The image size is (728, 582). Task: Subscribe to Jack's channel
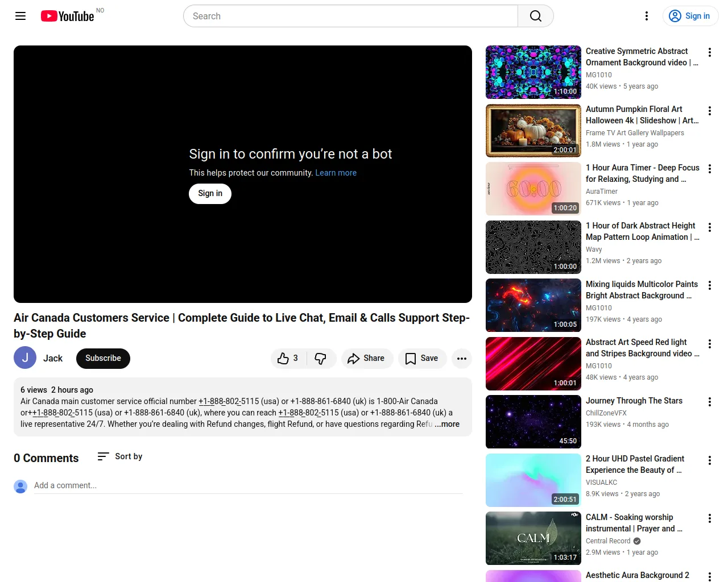pos(103,359)
